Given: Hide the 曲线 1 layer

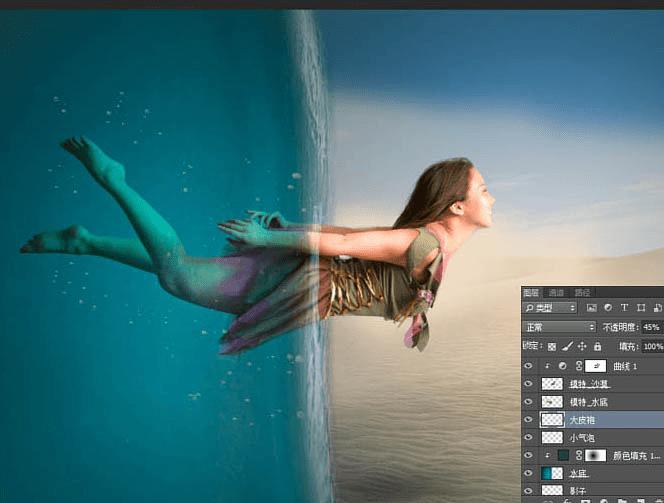Looking at the screenshot, I should 528,366.
